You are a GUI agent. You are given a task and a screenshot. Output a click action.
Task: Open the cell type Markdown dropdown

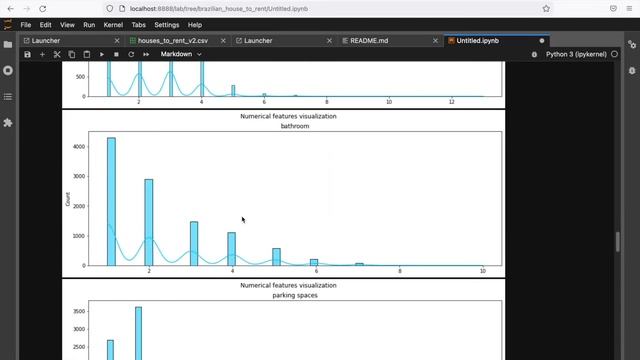tap(181, 54)
